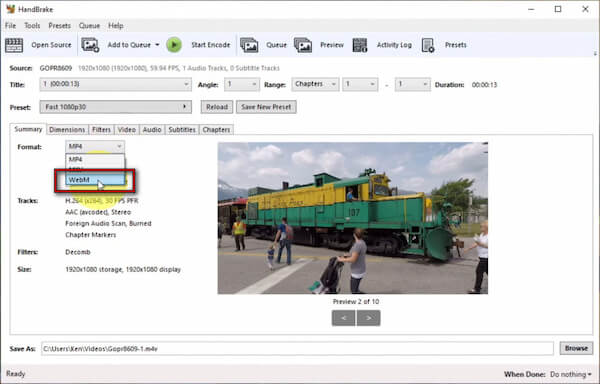Open the Fast 1080p30 preset selector
The image size is (600, 384).
coord(115,107)
